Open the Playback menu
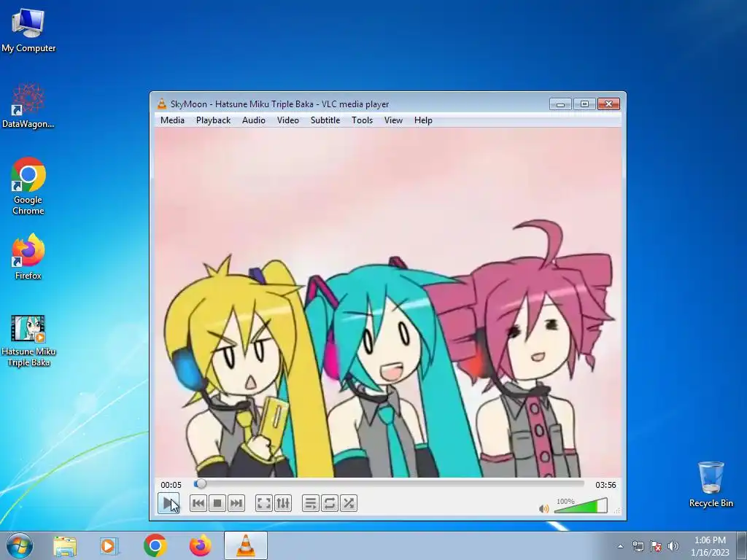Screen dimensions: 747x560 [x=214, y=120]
